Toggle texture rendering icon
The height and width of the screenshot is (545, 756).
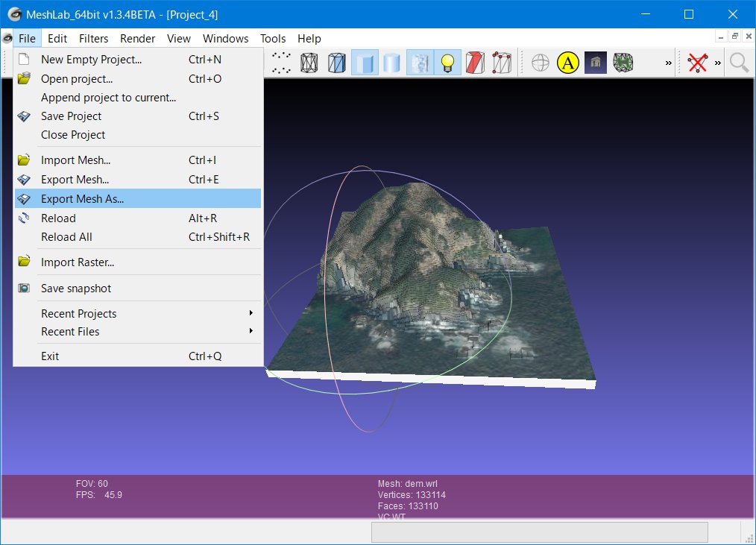[x=420, y=63]
